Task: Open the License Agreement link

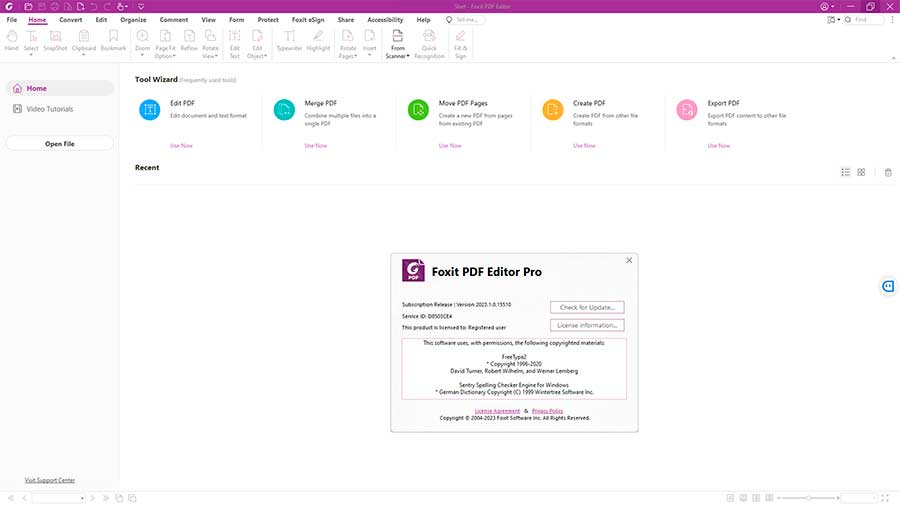Action: click(497, 411)
